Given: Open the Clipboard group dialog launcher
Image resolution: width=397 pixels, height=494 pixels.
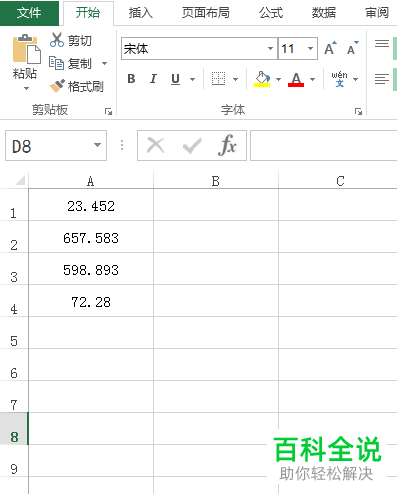Looking at the screenshot, I should [108, 111].
